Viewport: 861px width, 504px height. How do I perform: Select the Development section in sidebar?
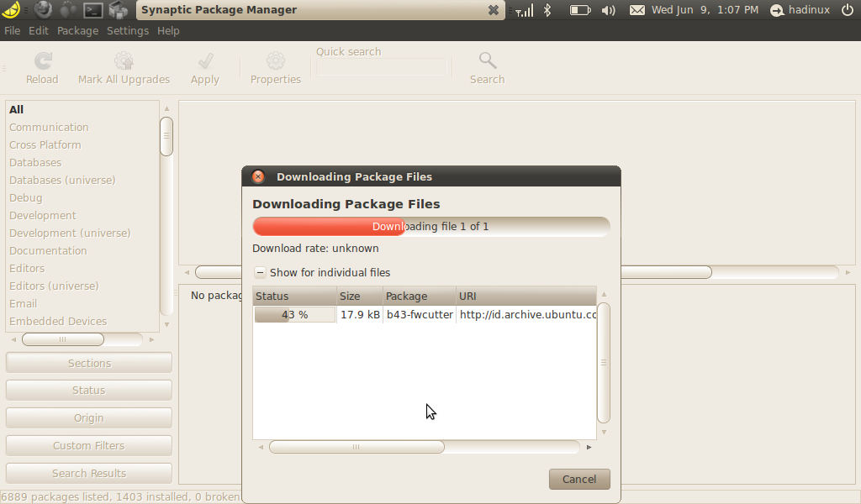pyautogui.click(x=43, y=215)
